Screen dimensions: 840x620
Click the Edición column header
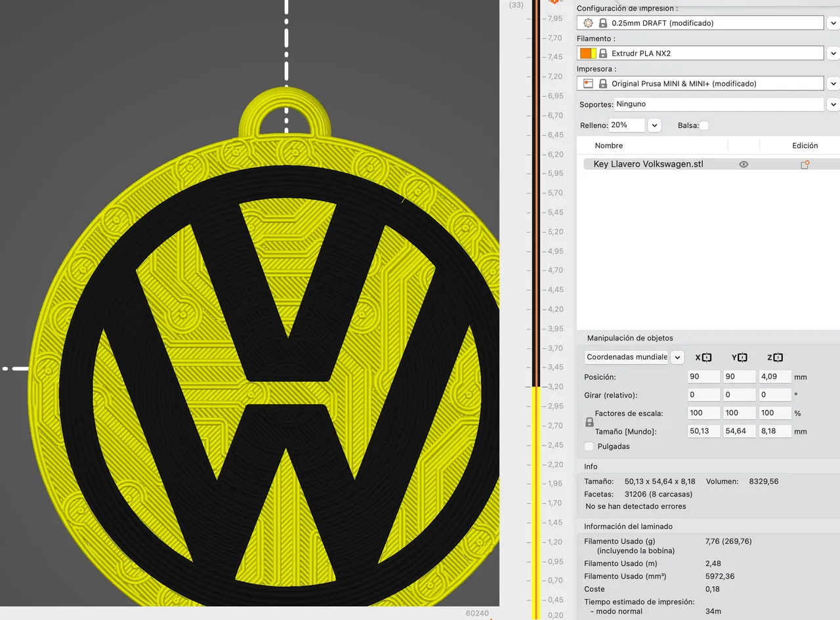(805, 146)
